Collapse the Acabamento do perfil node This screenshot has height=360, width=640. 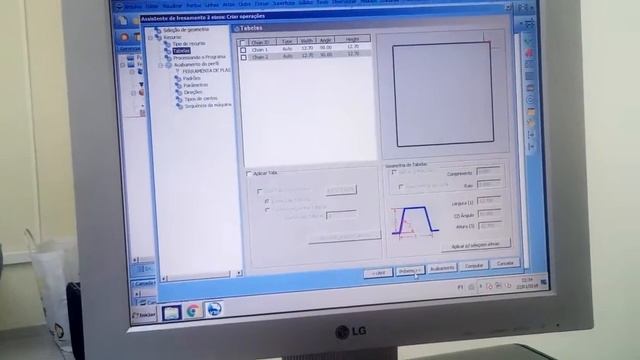click(x=161, y=65)
